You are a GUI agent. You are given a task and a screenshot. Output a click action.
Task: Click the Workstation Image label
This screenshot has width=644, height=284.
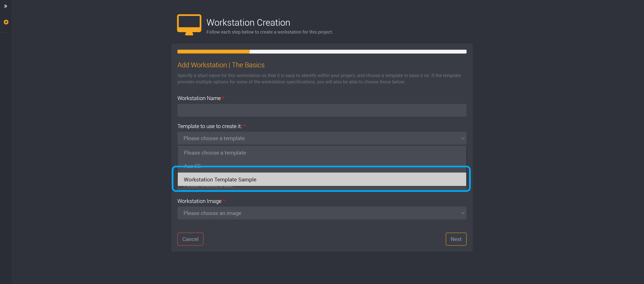point(199,201)
